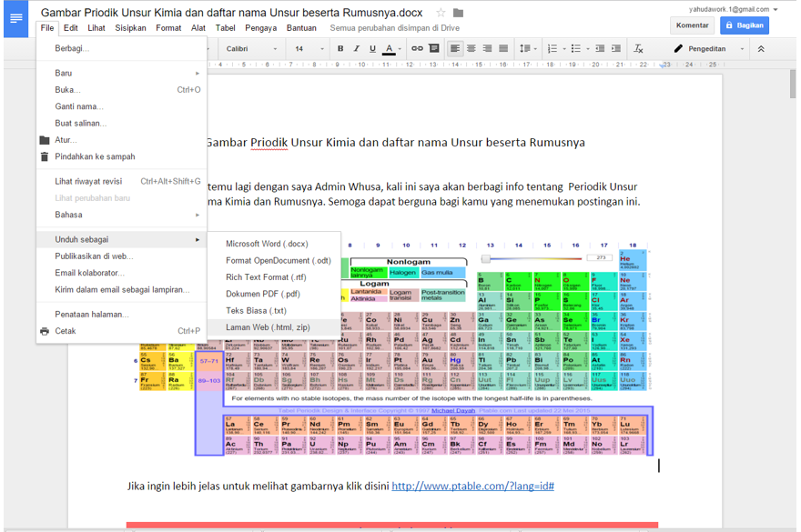Viewport: 801px width, 532px height.
Task: Justify the text alignment
Action: coord(503,48)
